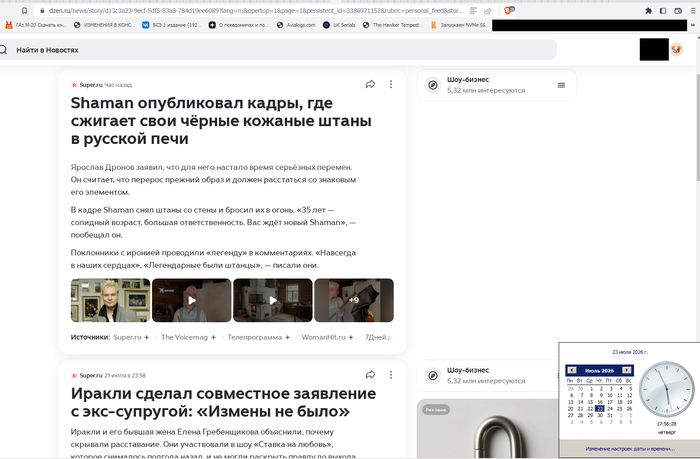This screenshot has height=459, width=700.
Task: Toggle the browser sidebar panel icon
Action: (x=663, y=11)
